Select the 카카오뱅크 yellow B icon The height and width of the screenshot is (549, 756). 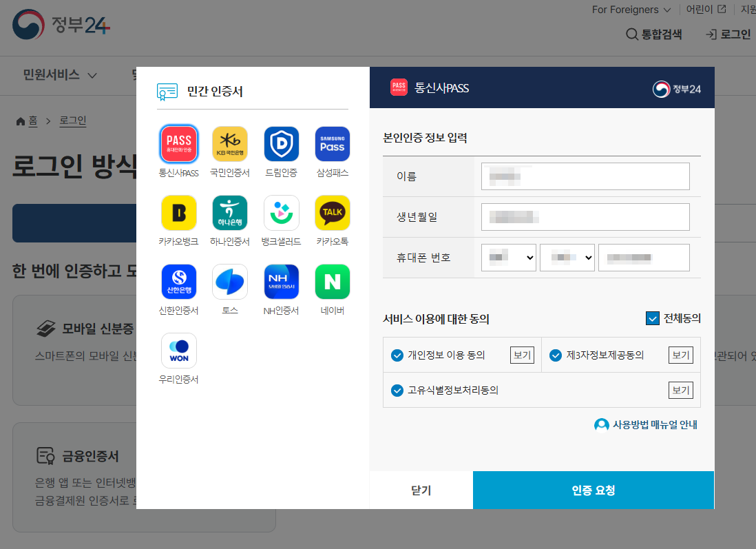pyautogui.click(x=179, y=213)
